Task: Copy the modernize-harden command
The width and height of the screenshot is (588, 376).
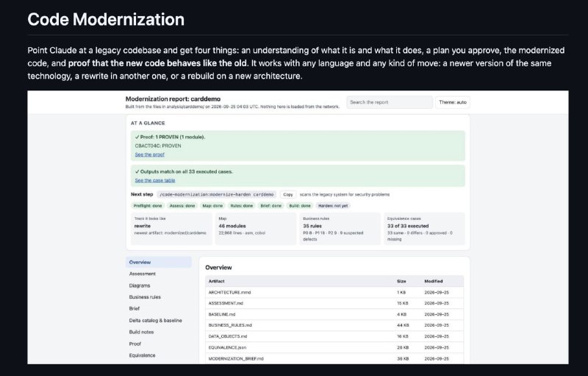Action: pos(288,195)
